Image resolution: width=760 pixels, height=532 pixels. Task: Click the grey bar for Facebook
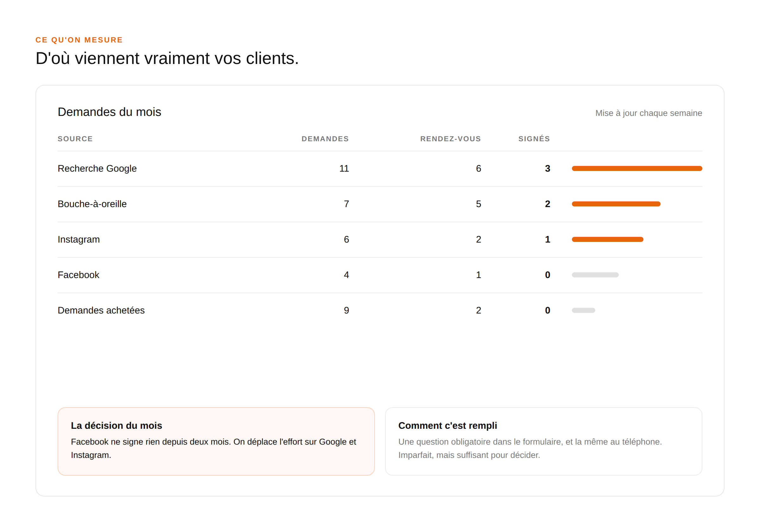coord(595,275)
